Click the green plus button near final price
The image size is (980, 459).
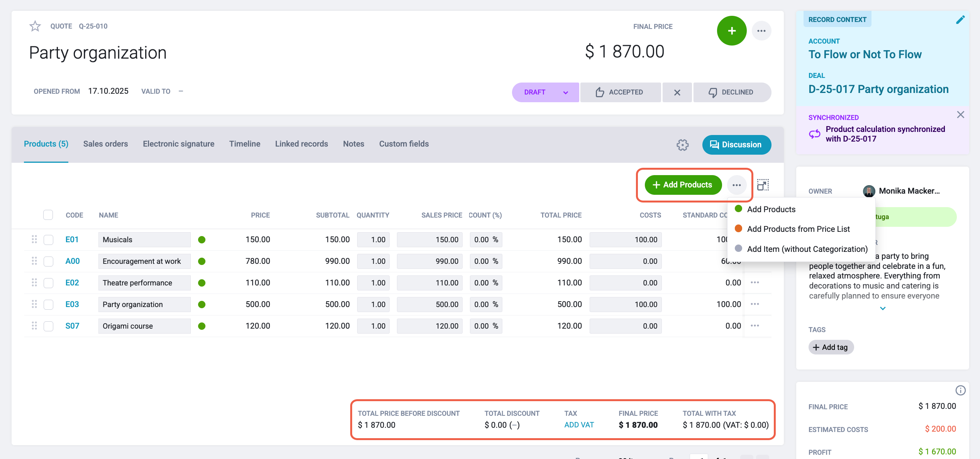[732, 31]
